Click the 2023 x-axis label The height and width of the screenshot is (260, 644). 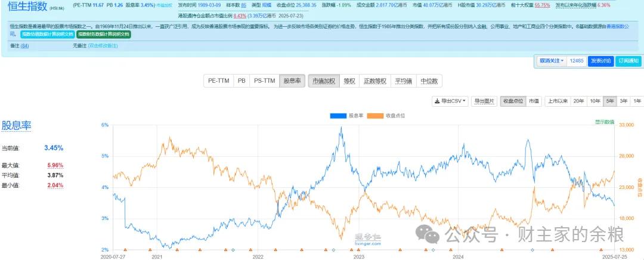coord(358,256)
